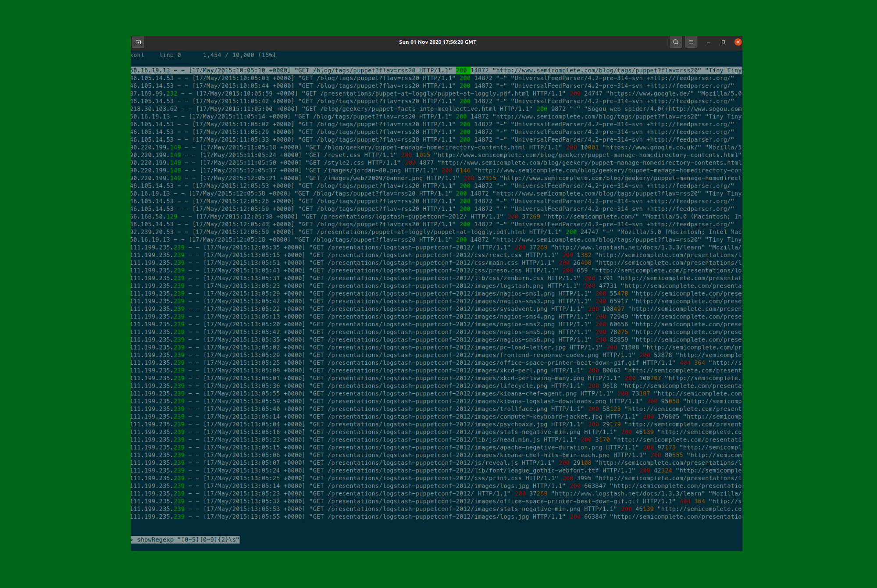Image resolution: width=877 pixels, height=588 pixels.
Task: Click the zenburn.css request line
Action: click(x=436, y=278)
